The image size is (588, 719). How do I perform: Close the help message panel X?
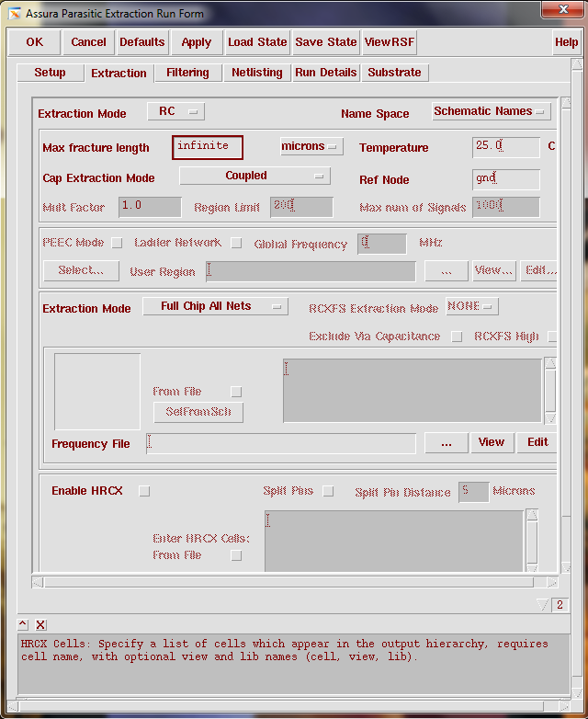click(x=40, y=624)
